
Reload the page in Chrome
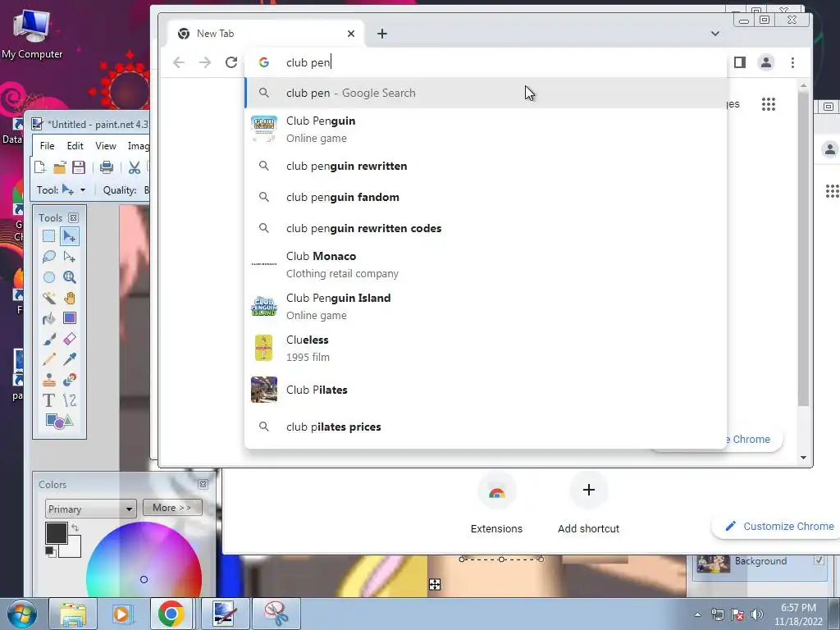click(231, 62)
